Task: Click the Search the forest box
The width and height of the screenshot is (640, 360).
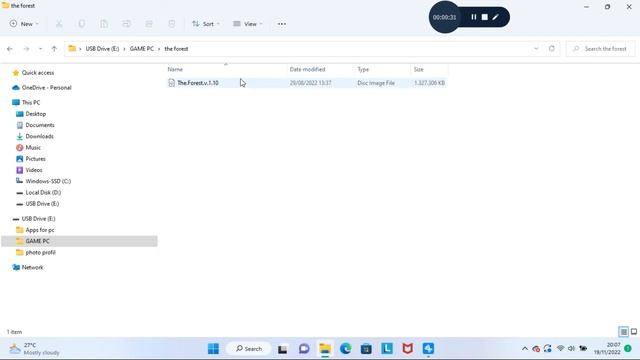Action: click(600, 49)
